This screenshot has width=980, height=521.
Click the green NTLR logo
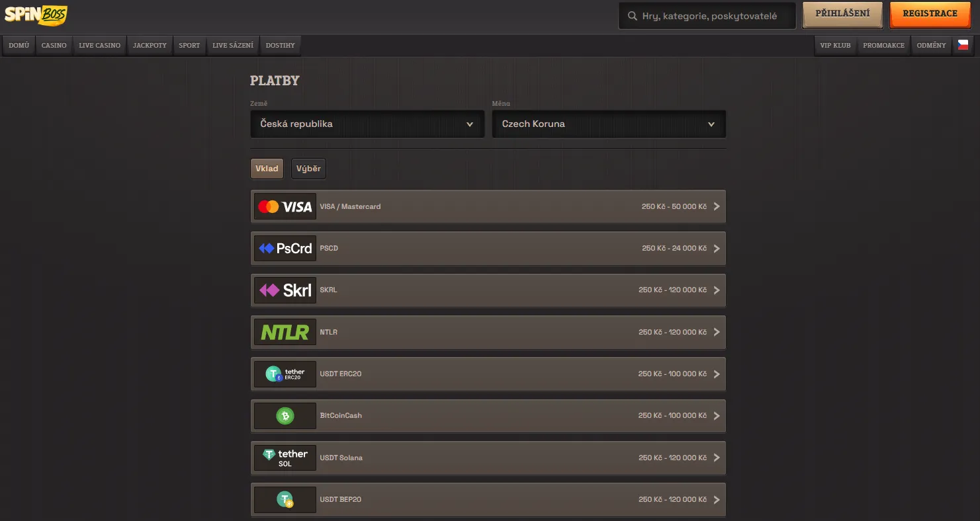285,332
